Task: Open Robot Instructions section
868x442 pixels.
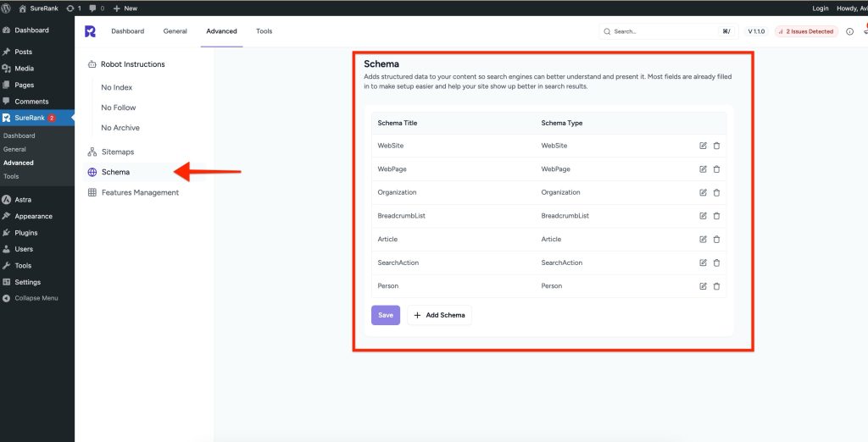Action: click(x=126, y=64)
